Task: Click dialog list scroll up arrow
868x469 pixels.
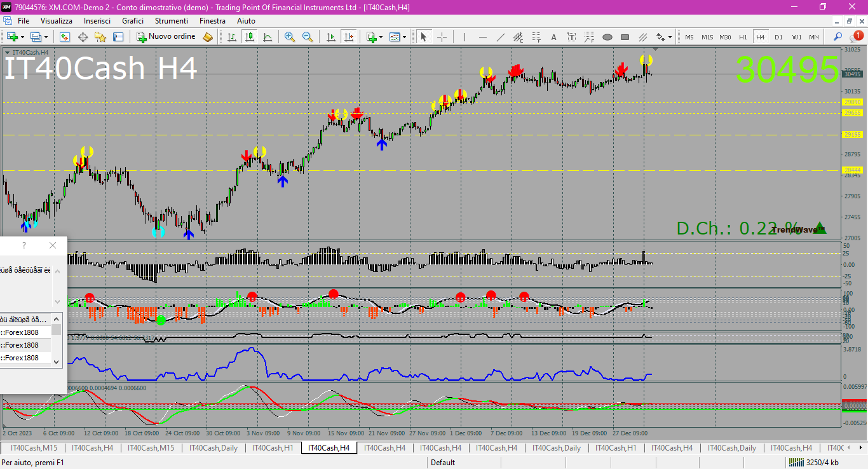Action: (57, 319)
